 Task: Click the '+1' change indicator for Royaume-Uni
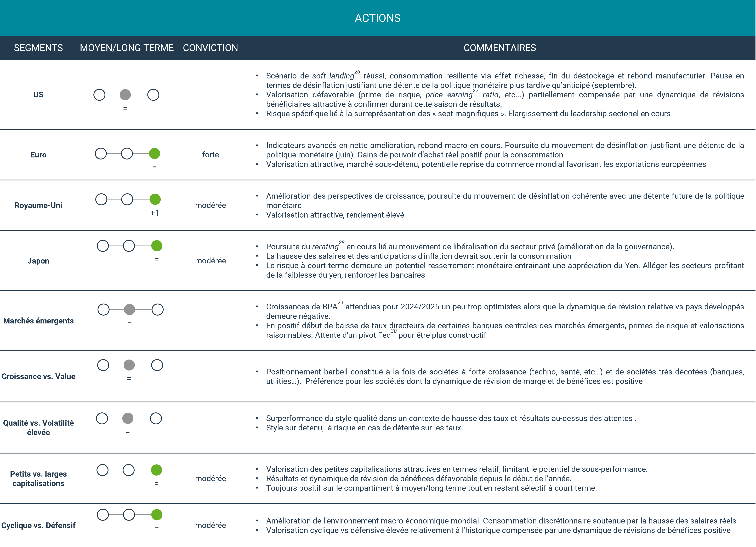tap(155, 213)
